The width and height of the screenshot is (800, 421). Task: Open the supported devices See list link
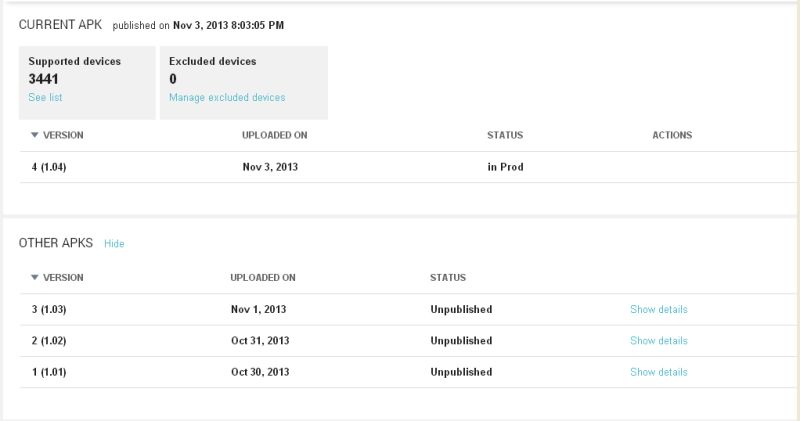click(x=46, y=97)
